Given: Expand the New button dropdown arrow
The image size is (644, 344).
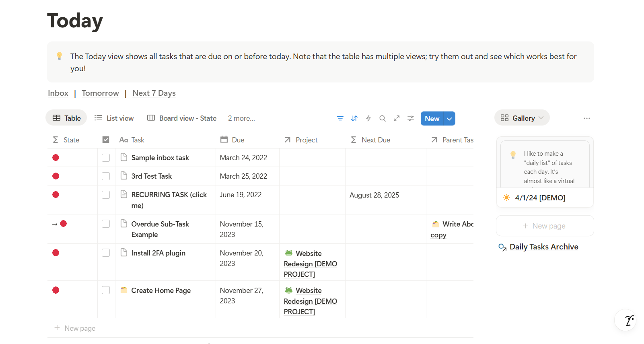Looking at the screenshot, I should tap(449, 119).
